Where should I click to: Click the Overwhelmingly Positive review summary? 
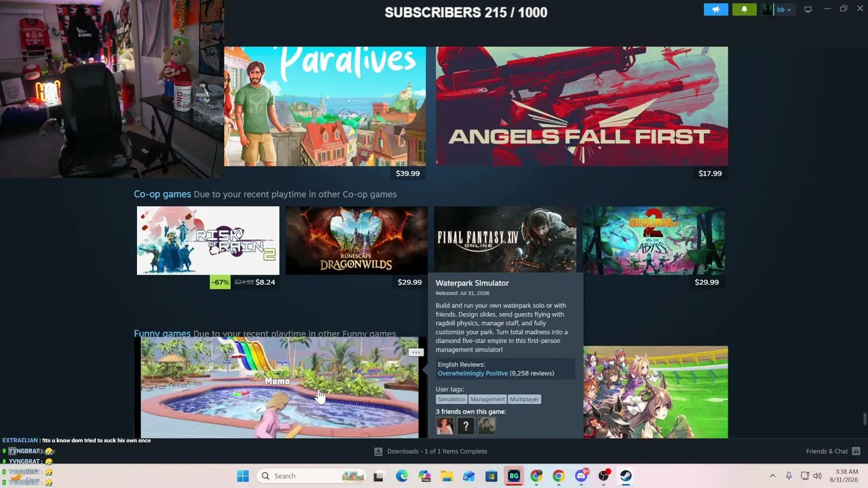pos(473,373)
